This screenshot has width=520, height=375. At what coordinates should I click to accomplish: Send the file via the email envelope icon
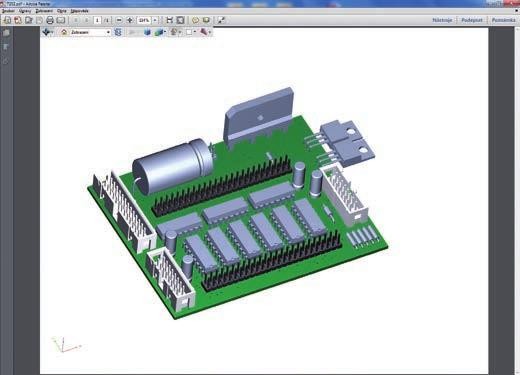tap(61, 20)
